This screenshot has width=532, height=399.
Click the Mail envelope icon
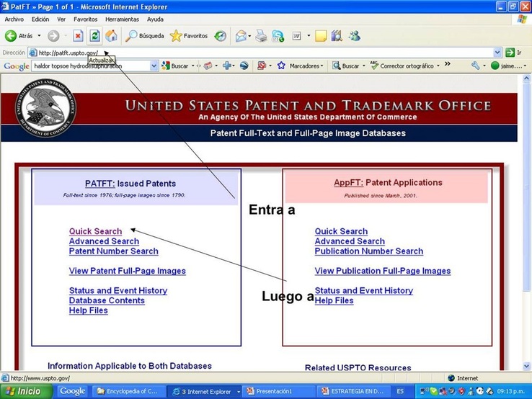pyautogui.click(x=241, y=35)
